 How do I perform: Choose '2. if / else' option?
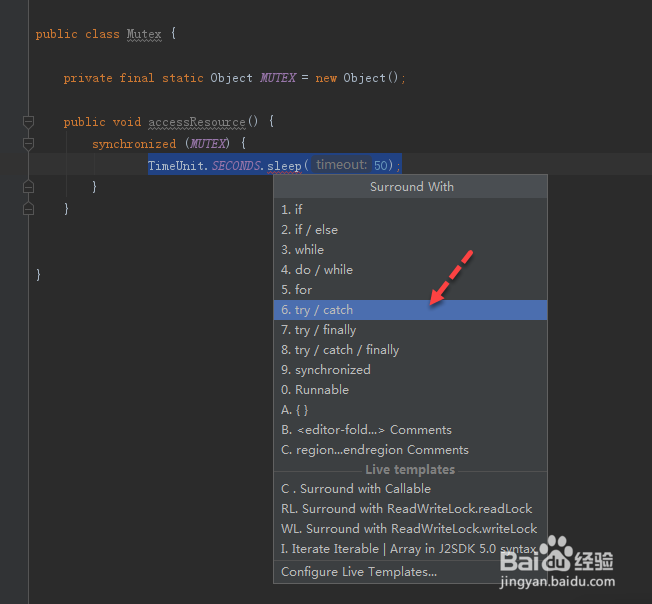[x=410, y=229]
